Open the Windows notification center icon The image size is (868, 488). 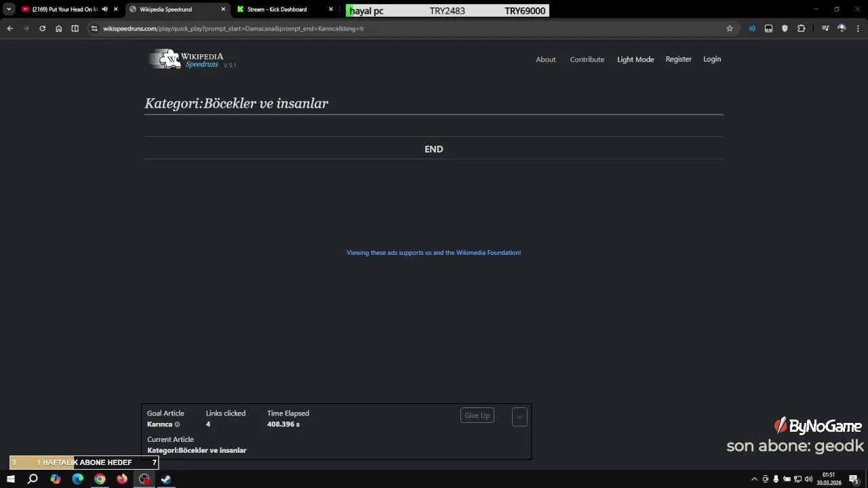854,479
